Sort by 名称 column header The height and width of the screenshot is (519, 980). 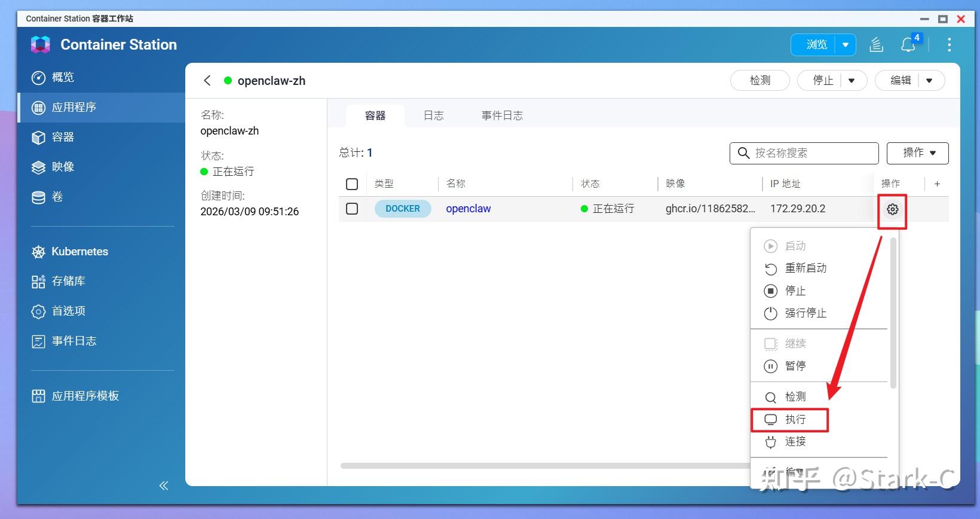456,184
